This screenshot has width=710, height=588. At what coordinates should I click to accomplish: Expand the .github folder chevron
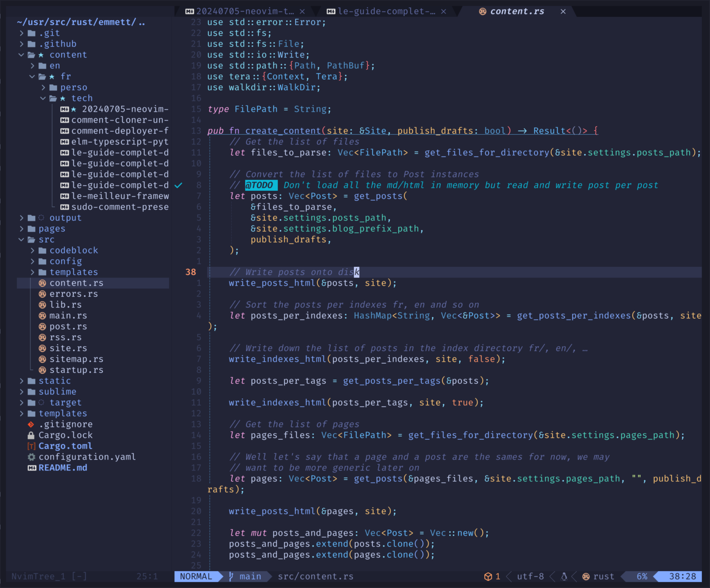pos(21,44)
